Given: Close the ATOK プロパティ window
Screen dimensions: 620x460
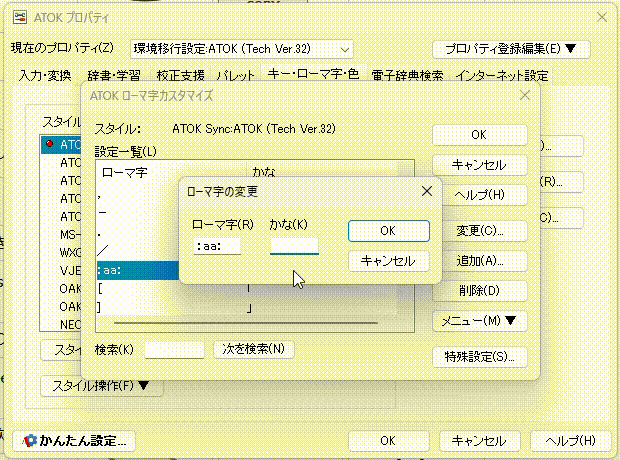Looking at the screenshot, I should coord(602,17).
